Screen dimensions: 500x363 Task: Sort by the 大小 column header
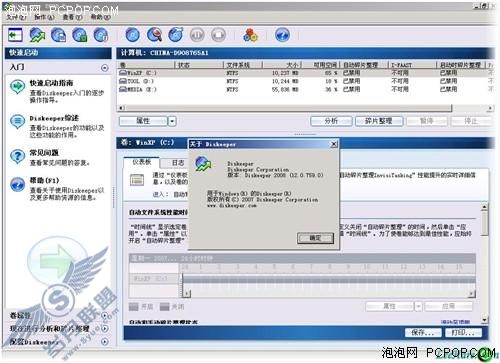(282, 65)
